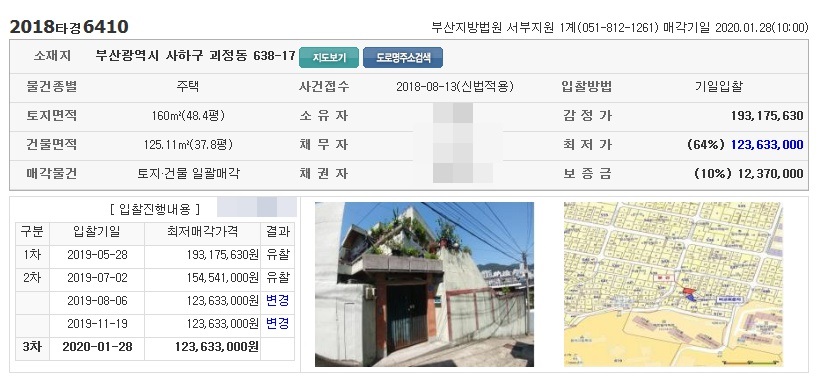Click the property type value 주택
The width and height of the screenshot is (819, 382).
[x=188, y=87]
